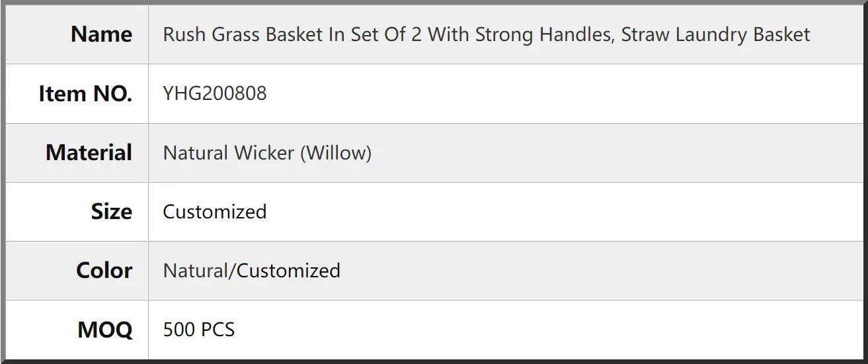This screenshot has width=868, height=364.
Task: Select item number YHG200808
Action: coord(215,93)
